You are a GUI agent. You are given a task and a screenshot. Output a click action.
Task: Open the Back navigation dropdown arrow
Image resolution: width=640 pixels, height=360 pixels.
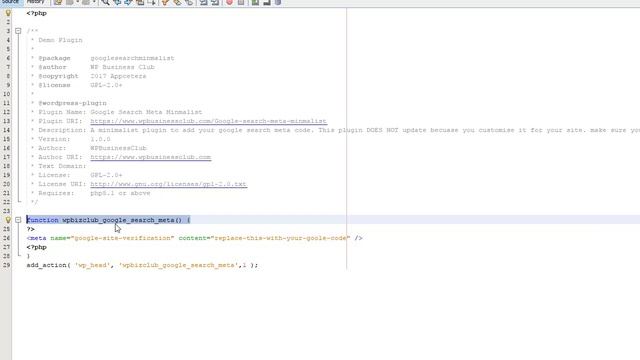click(x=78, y=2)
